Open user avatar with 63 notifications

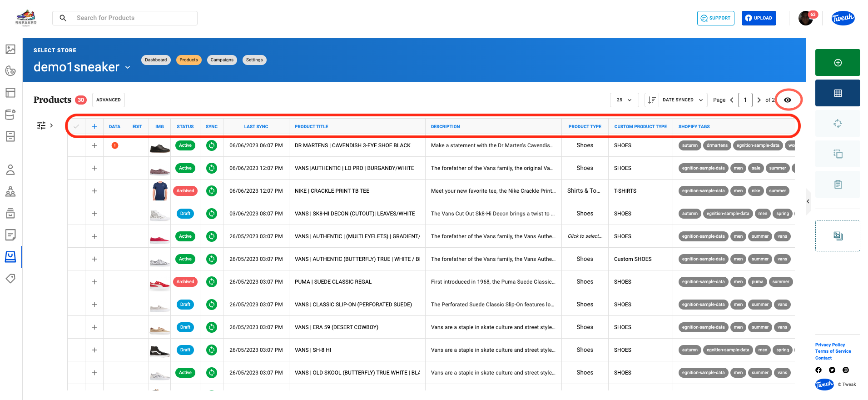click(806, 18)
